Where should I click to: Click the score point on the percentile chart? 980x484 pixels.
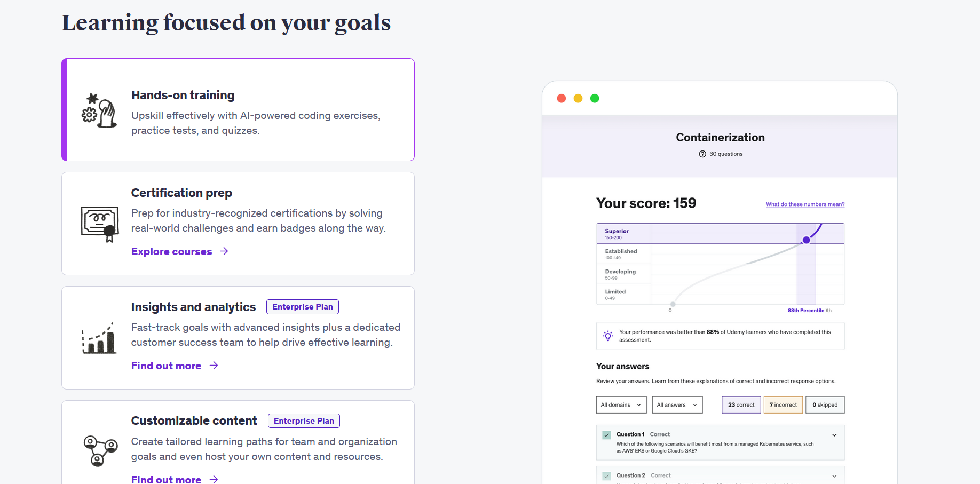click(x=807, y=240)
